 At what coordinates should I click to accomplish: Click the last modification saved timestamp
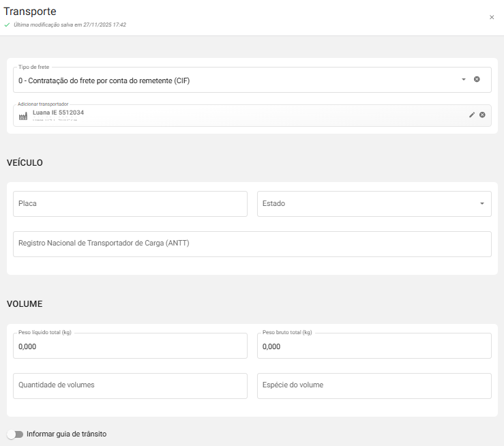(x=70, y=25)
